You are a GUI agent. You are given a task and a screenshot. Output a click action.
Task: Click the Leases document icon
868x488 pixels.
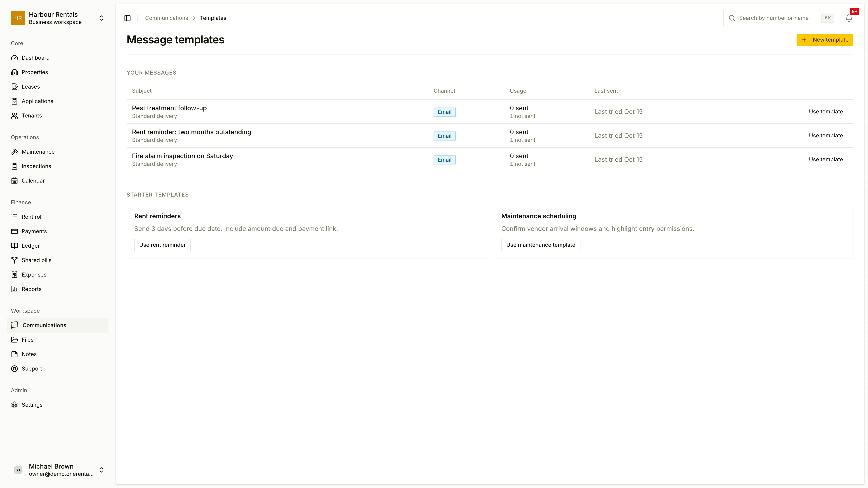[x=14, y=87]
